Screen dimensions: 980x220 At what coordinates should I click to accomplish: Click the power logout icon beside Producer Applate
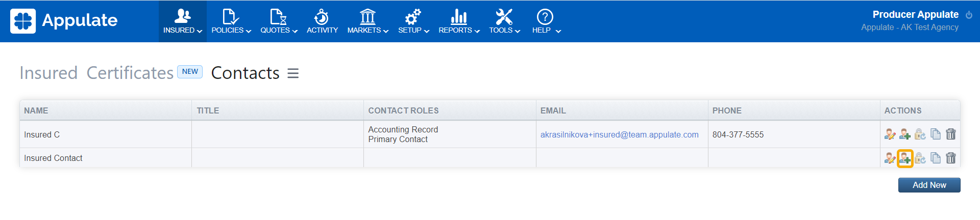(x=969, y=15)
